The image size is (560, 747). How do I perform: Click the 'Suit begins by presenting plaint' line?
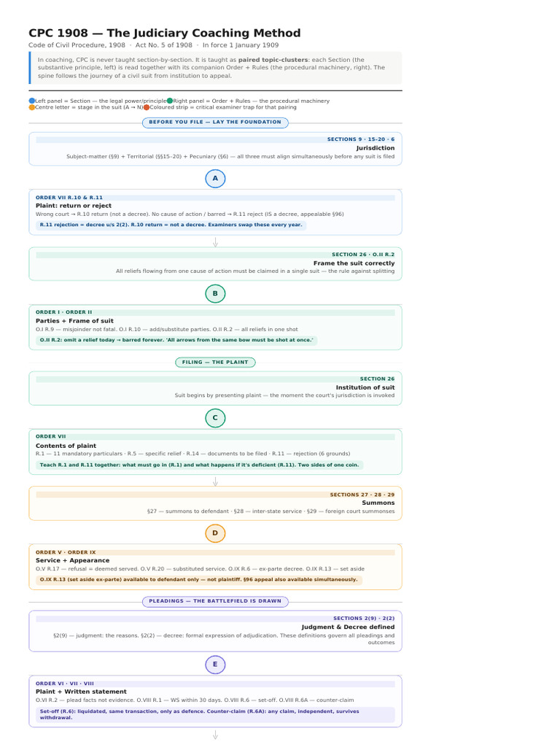click(284, 395)
